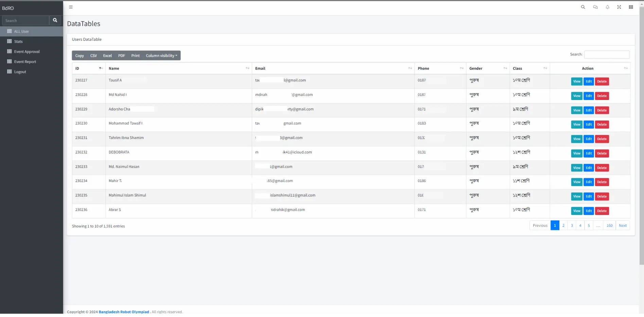
Task: Open Event Approval in the sidebar
Action: pos(27,51)
